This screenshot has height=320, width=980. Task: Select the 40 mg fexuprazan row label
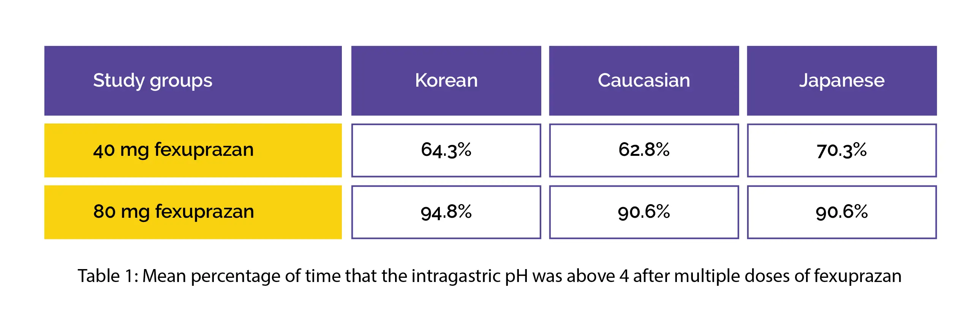tap(193, 150)
